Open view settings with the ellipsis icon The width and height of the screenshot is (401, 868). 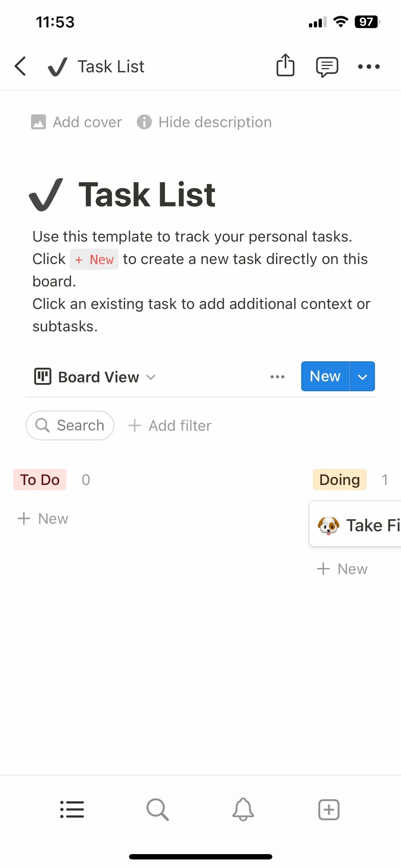coord(277,377)
